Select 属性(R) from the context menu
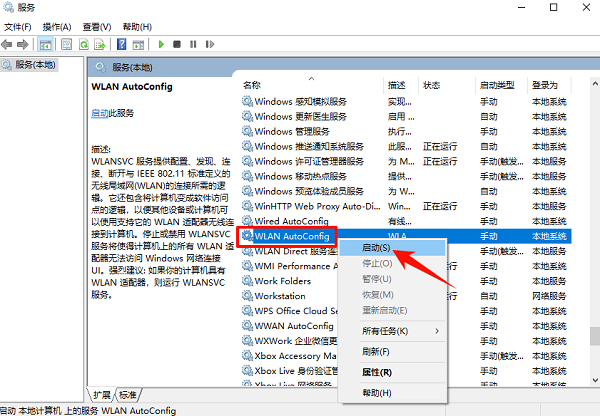 coord(376,372)
